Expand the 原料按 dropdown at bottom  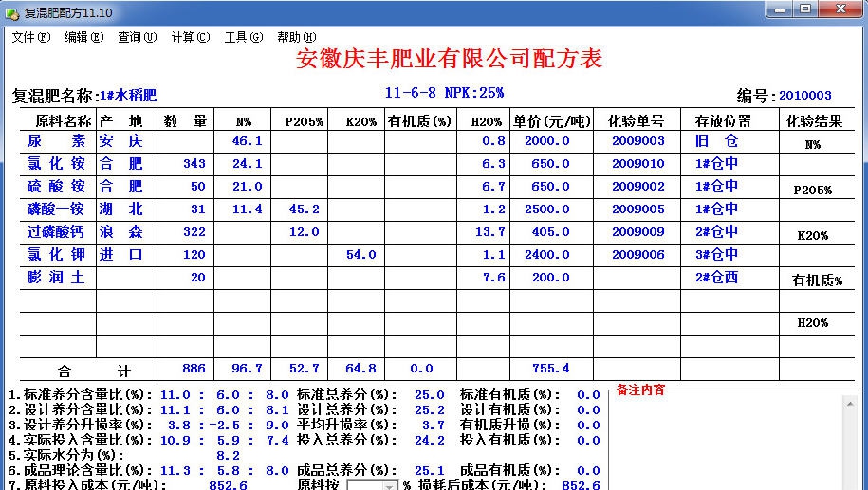pyautogui.click(x=389, y=485)
